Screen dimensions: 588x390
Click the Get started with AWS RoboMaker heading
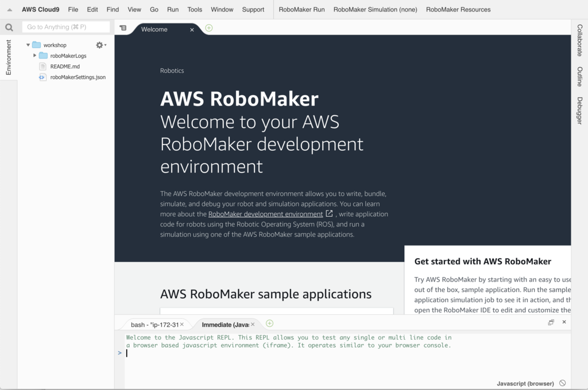pos(482,262)
